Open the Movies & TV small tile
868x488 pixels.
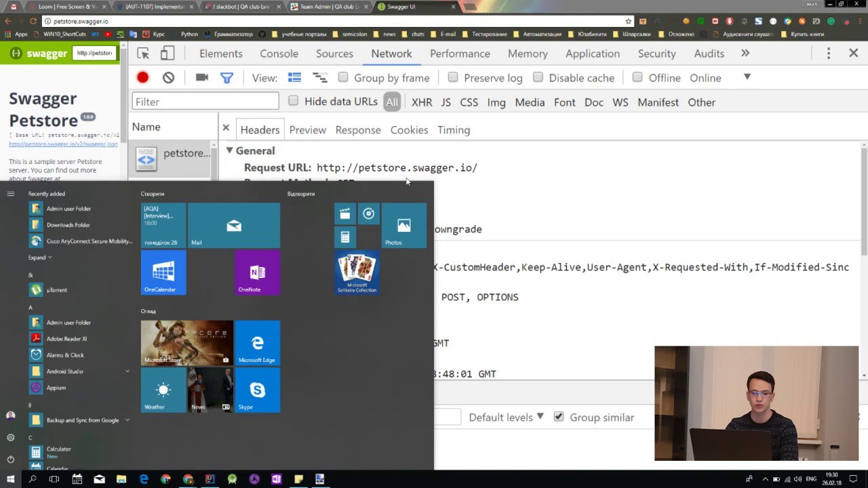coord(344,214)
